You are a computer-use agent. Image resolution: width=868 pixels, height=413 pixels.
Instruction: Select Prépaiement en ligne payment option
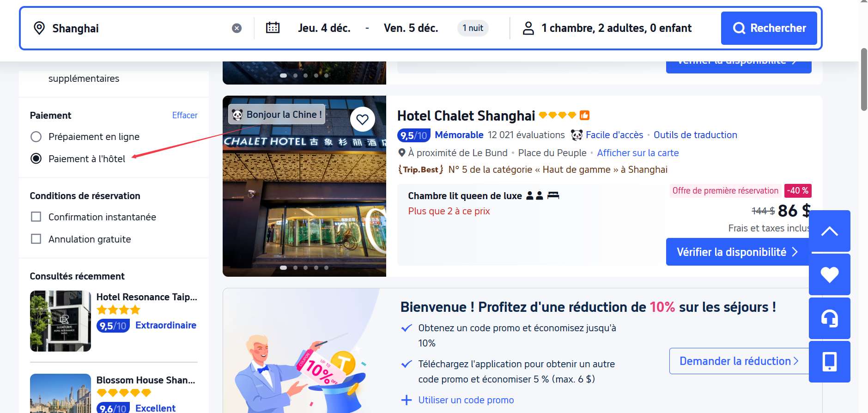click(36, 137)
